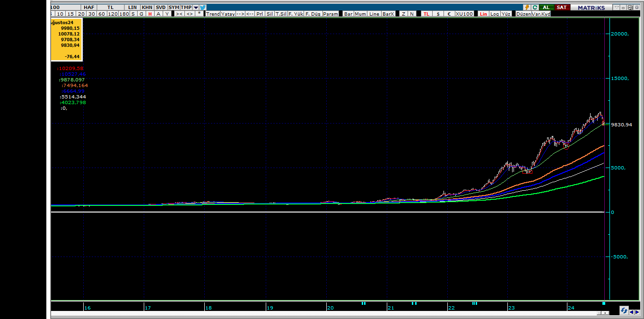Select the right arrow --> drawing tool
Image resolution: width=644 pixels, height=319 pixels.
(240, 14)
